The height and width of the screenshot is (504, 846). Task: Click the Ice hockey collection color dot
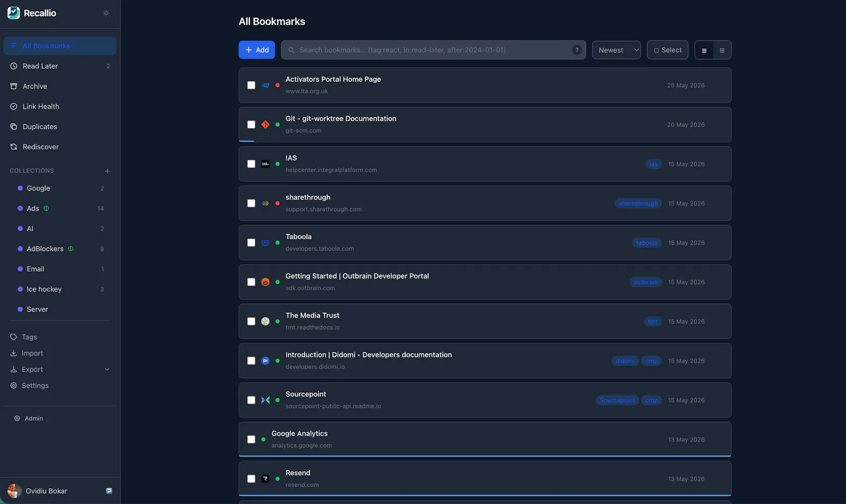coord(20,290)
